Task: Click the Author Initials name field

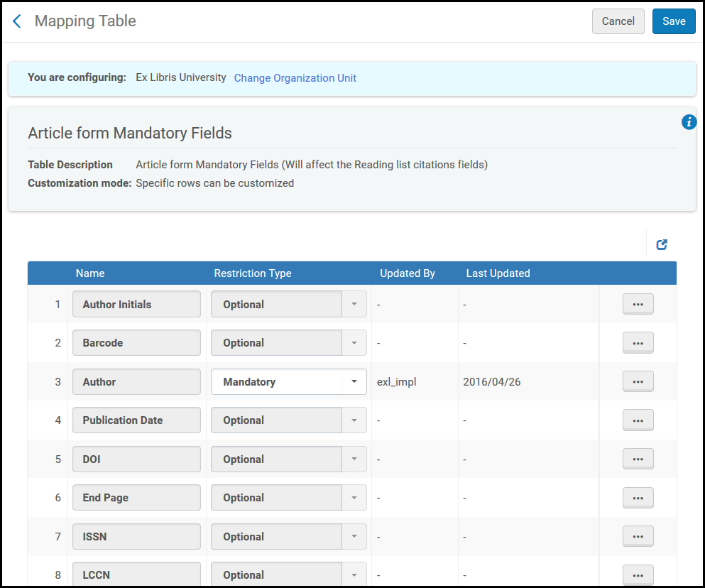Action: pyautogui.click(x=137, y=304)
